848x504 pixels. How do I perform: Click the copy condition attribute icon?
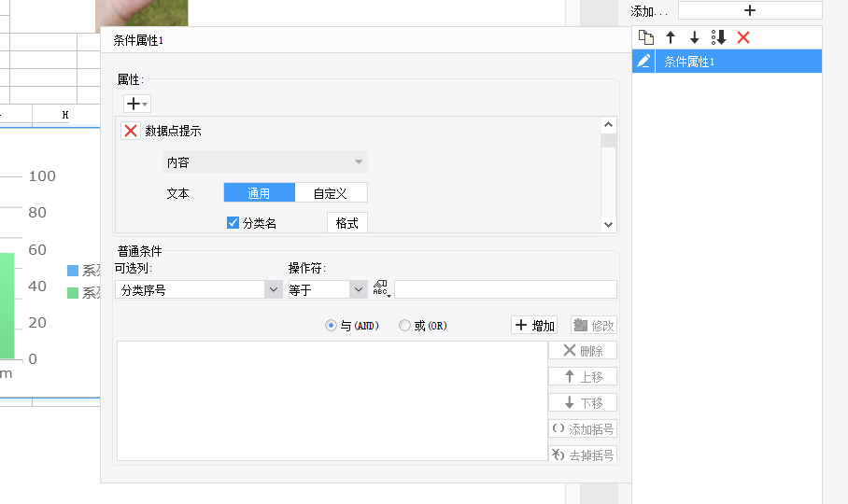645,37
